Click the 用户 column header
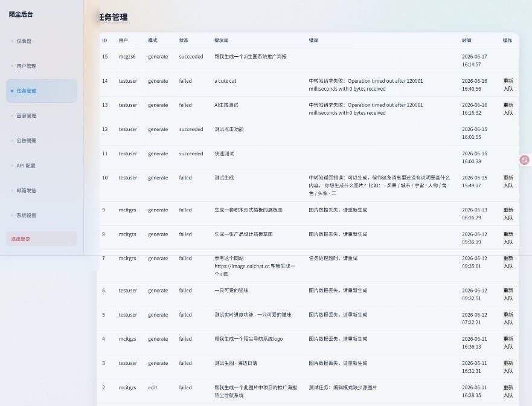This screenshot has height=406, width=532. click(123, 40)
